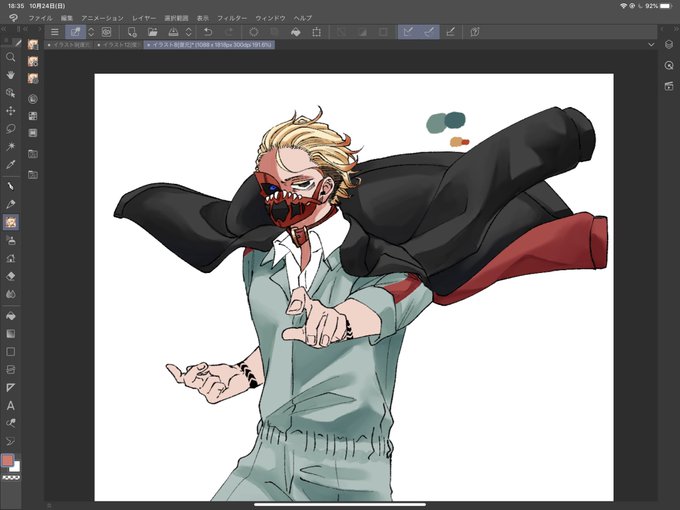This screenshot has width=680, height=510.
Task: Select the Pencil tool
Action: tap(10, 204)
